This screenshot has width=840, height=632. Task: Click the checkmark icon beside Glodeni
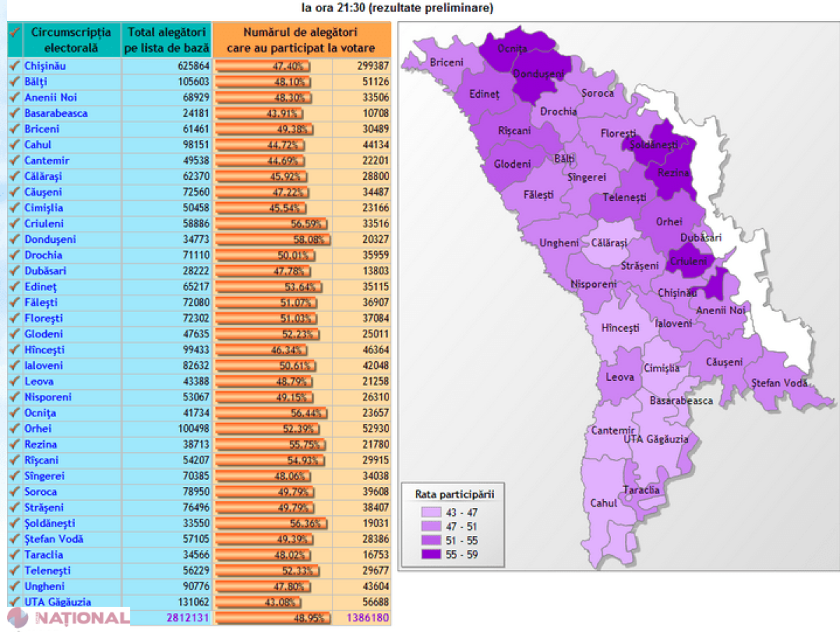(15, 334)
